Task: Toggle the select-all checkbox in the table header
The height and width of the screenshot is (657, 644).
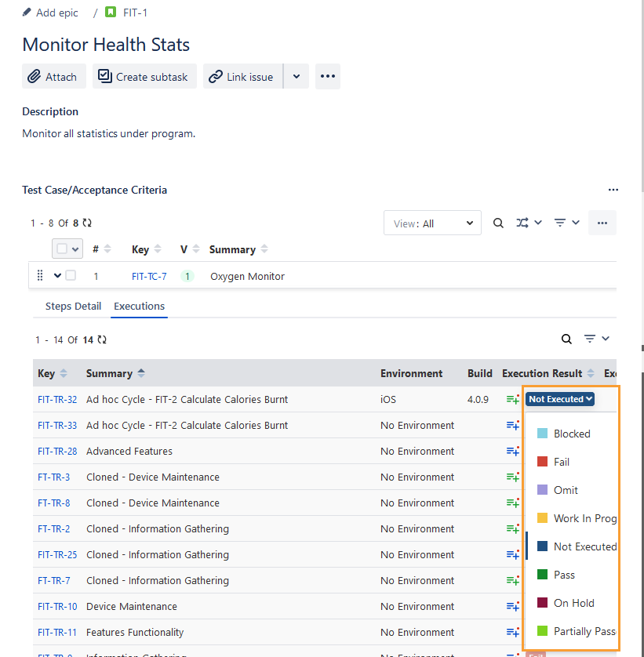Action: point(62,248)
